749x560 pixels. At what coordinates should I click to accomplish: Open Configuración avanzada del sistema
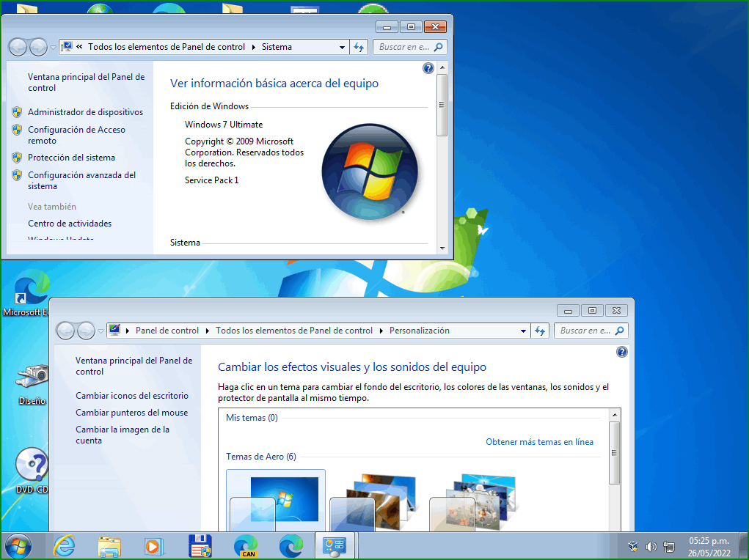pyautogui.click(x=81, y=180)
